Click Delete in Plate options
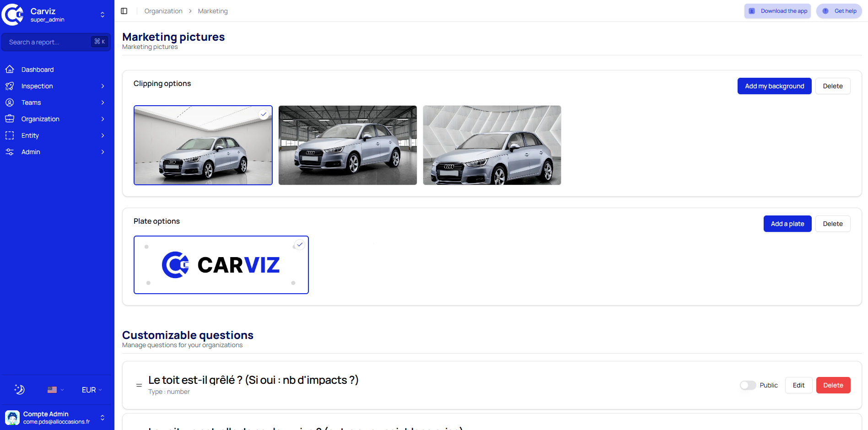 point(833,224)
